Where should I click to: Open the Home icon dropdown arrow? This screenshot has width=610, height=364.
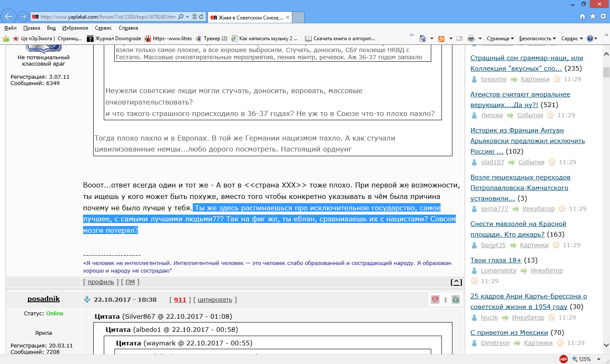[432, 39]
